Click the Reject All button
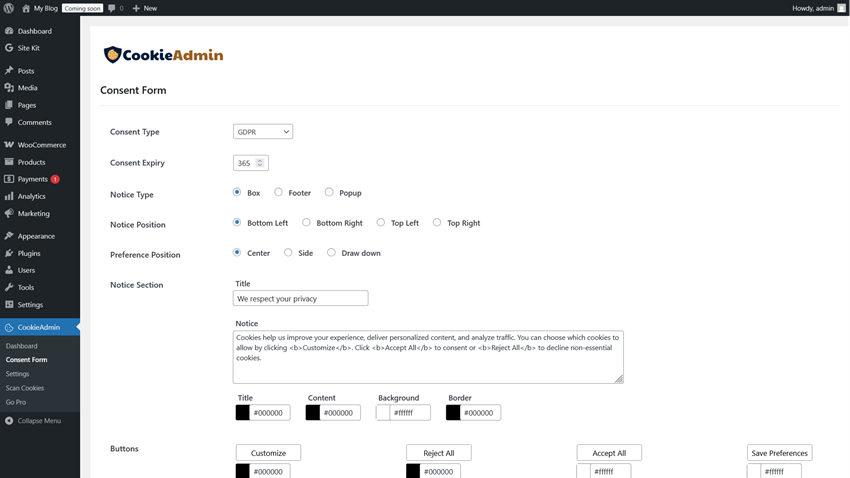This screenshot has width=850, height=478. point(439,453)
